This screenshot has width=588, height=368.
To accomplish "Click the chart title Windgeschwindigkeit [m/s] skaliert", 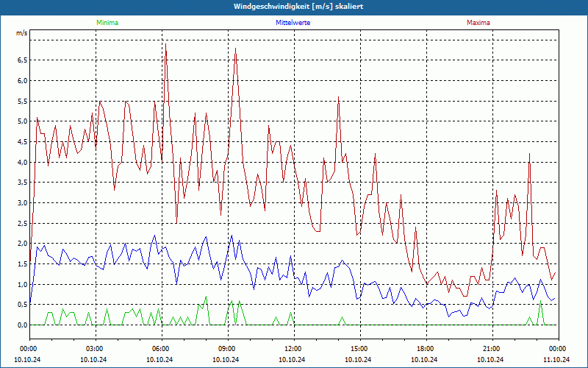I will pos(298,7).
